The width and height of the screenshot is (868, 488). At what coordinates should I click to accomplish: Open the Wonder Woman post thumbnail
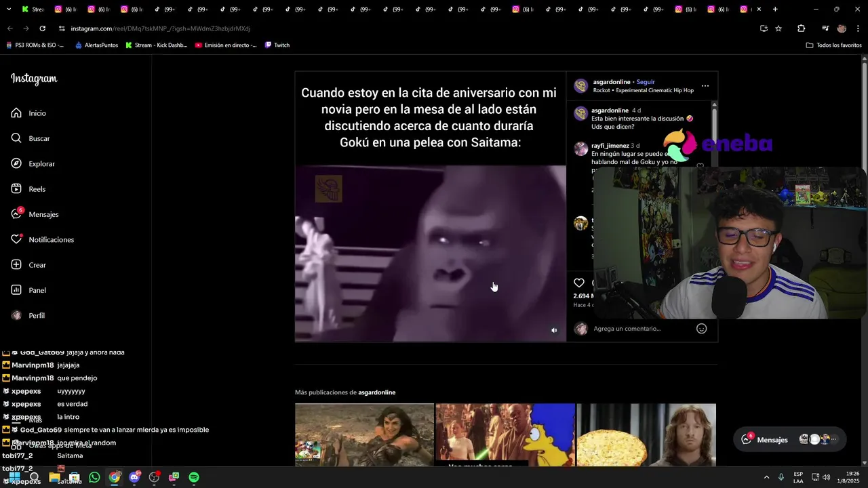364,434
